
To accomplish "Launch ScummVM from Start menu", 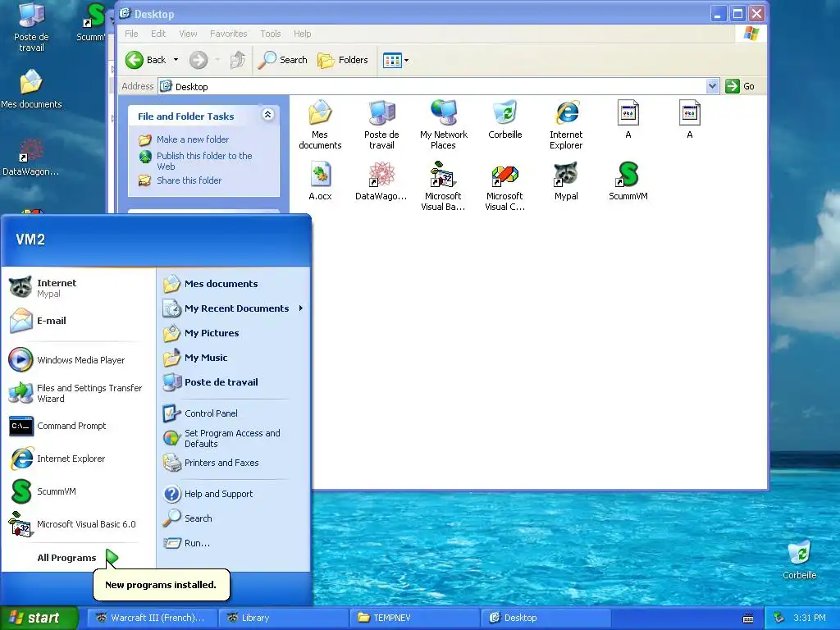I will pyautogui.click(x=78, y=491).
